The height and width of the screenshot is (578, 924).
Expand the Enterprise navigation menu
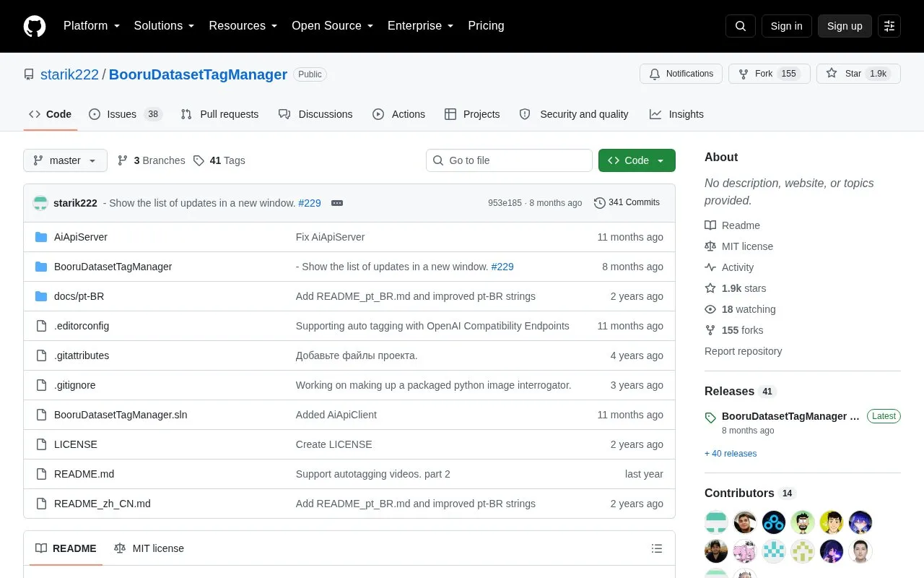[x=421, y=26]
